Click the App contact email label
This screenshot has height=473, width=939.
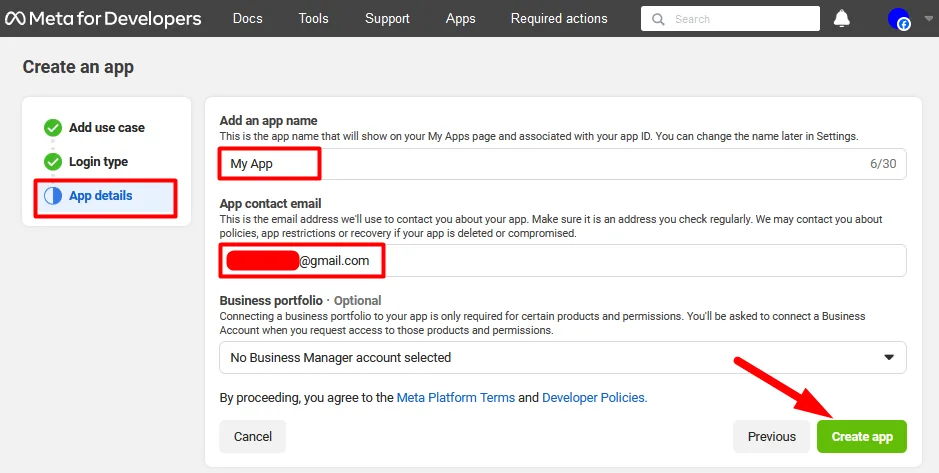(x=270, y=204)
